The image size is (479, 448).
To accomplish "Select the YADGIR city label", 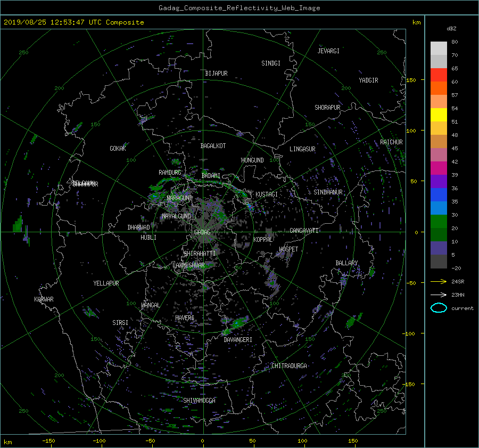I will pyautogui.click(x=368, y=80).
